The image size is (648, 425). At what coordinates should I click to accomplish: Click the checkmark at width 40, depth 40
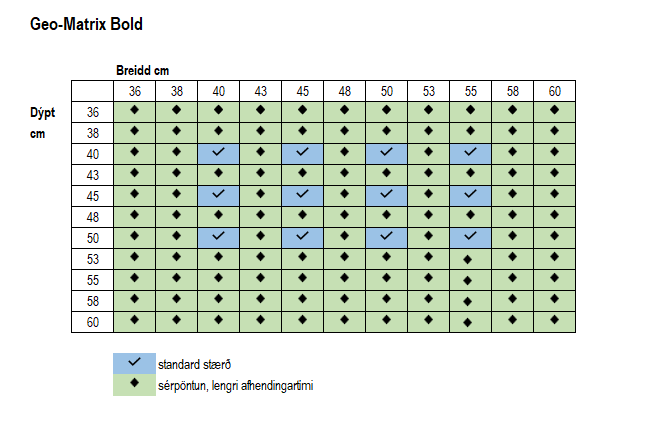[219, 153]
